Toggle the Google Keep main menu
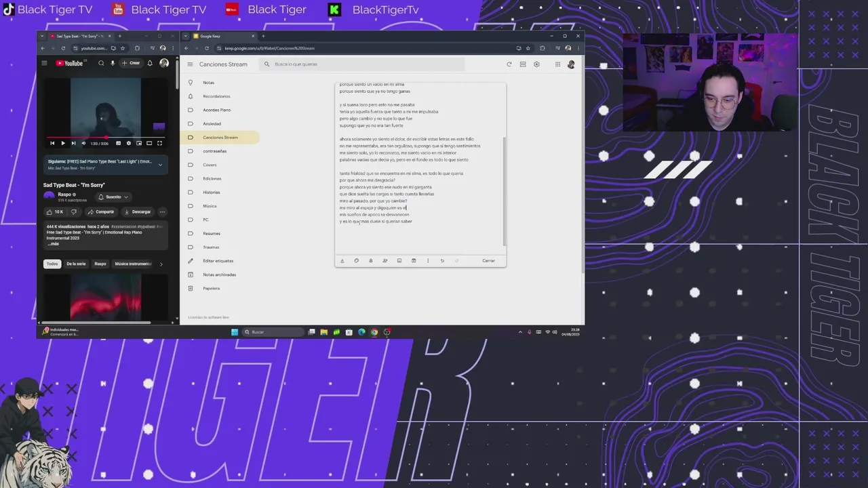868x488 pixels. pyautogui.click(x=190, y=64)
